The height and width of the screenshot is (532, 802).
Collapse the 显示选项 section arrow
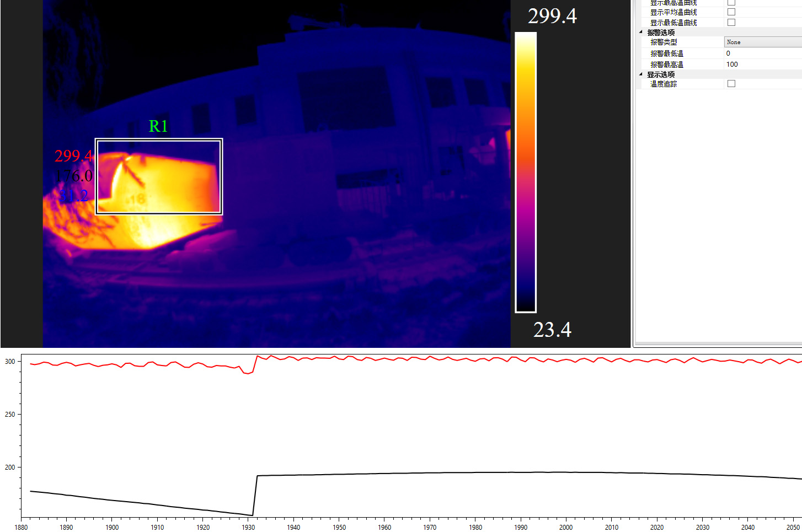(x=640, y=74)
